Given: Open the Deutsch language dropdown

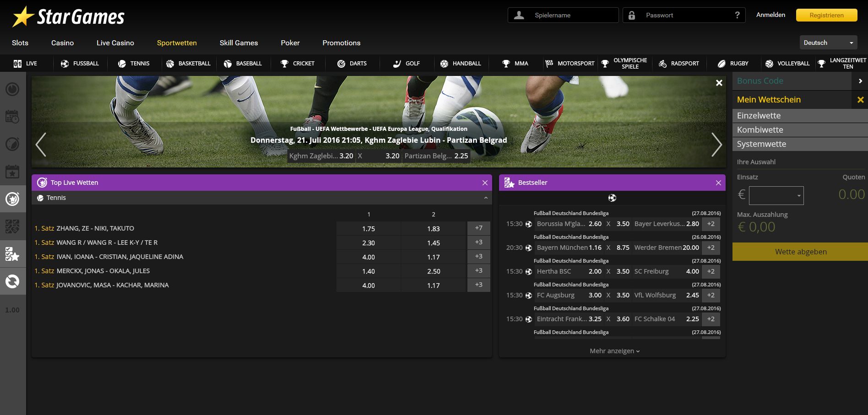Looking at the screenshot, I should click(x=829, y=43).
